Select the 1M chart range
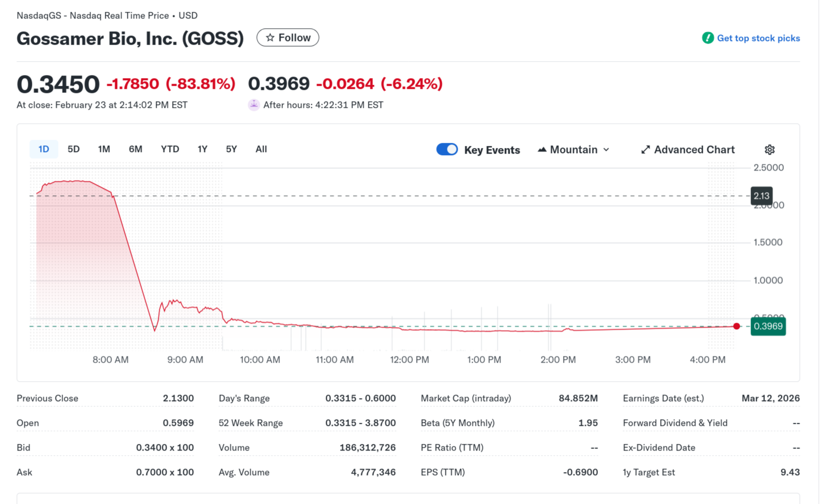The height and width of the screenshot is (504, 825). coord(104,149)
